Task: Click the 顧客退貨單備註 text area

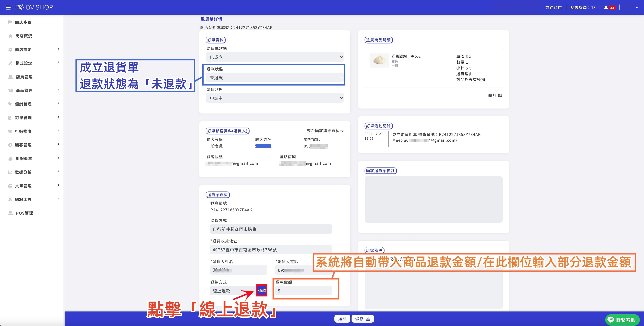Action: [x=434, y=199]
